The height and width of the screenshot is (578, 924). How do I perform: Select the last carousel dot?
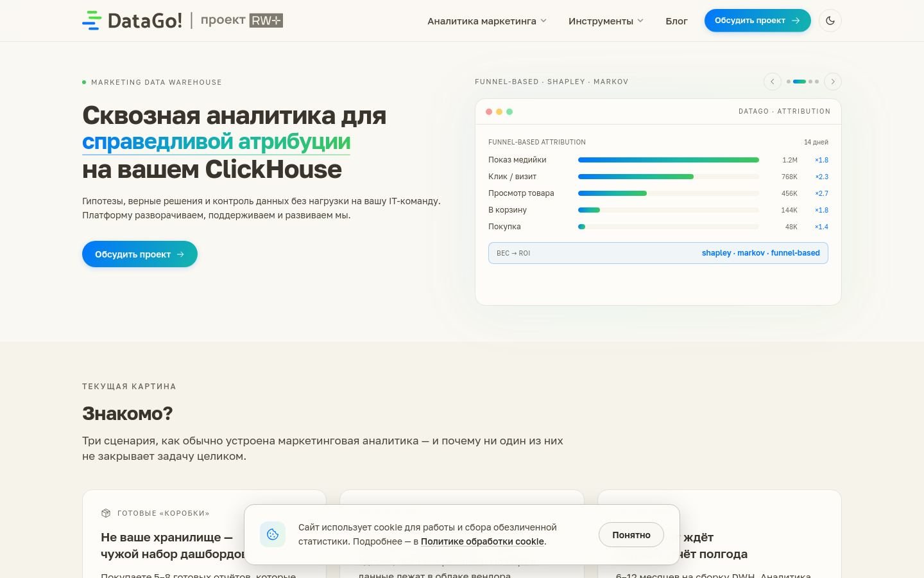coord(817,82)
